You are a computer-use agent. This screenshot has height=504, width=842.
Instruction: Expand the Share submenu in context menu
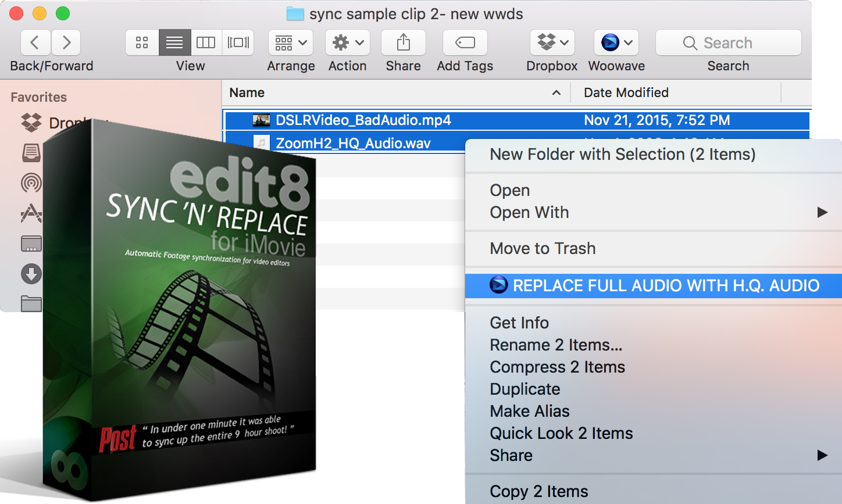tap(654, 455)
